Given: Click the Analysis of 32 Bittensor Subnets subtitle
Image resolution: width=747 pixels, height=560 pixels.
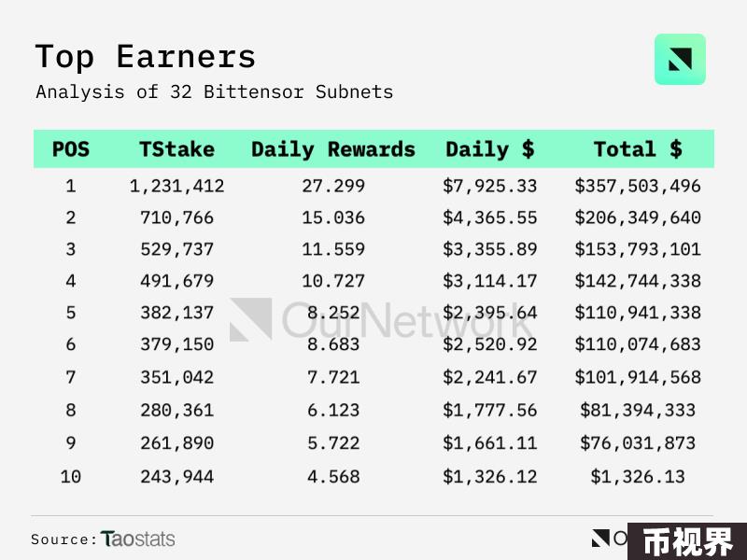Looking at the screenshot, I should (215, 91).
